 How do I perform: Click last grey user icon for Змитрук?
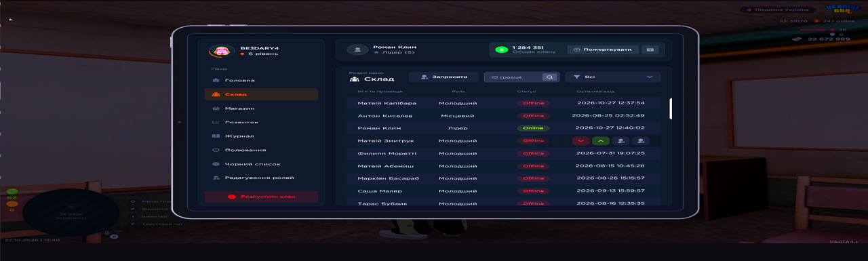[x=640, y=141]
